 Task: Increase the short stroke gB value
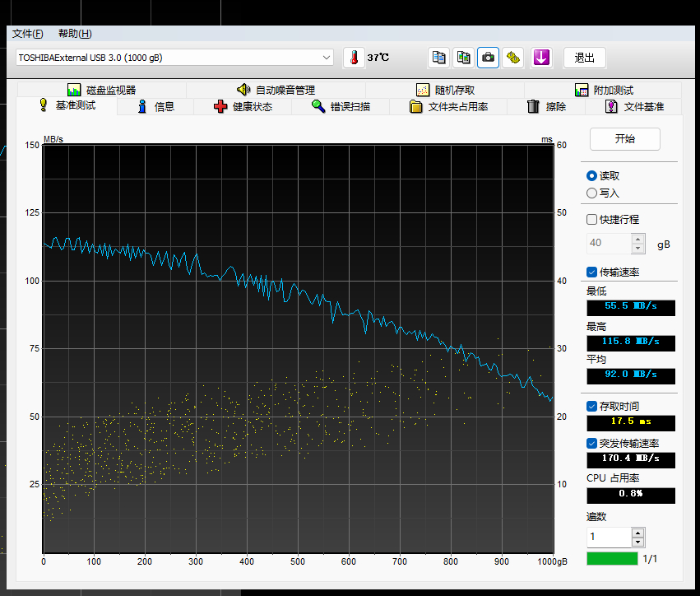click(x=638, y=239)
